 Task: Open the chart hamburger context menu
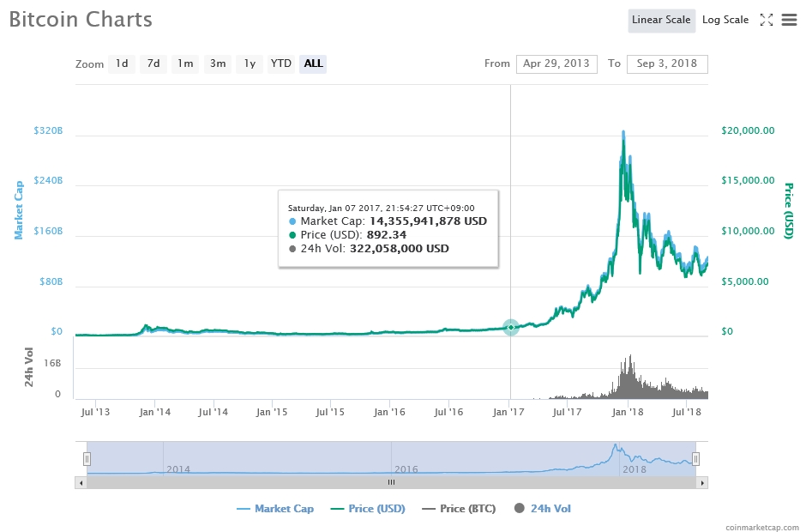click(x=789, y=20)
